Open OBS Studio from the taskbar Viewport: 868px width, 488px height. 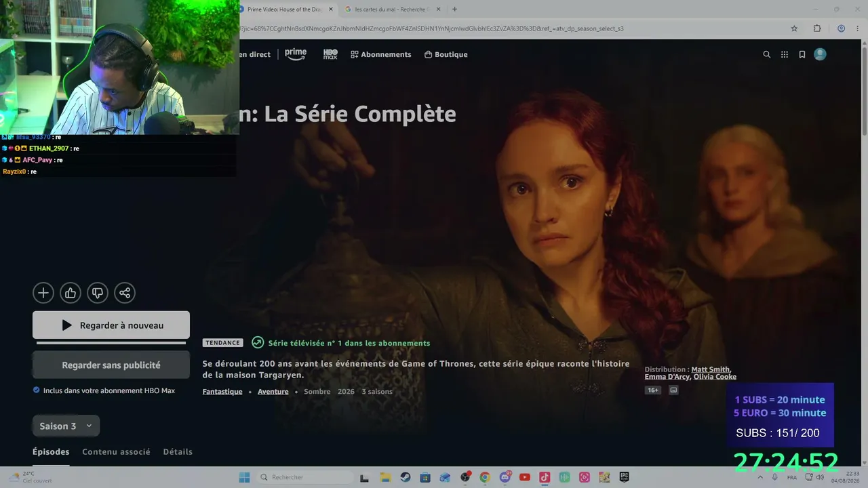point(465,477)
